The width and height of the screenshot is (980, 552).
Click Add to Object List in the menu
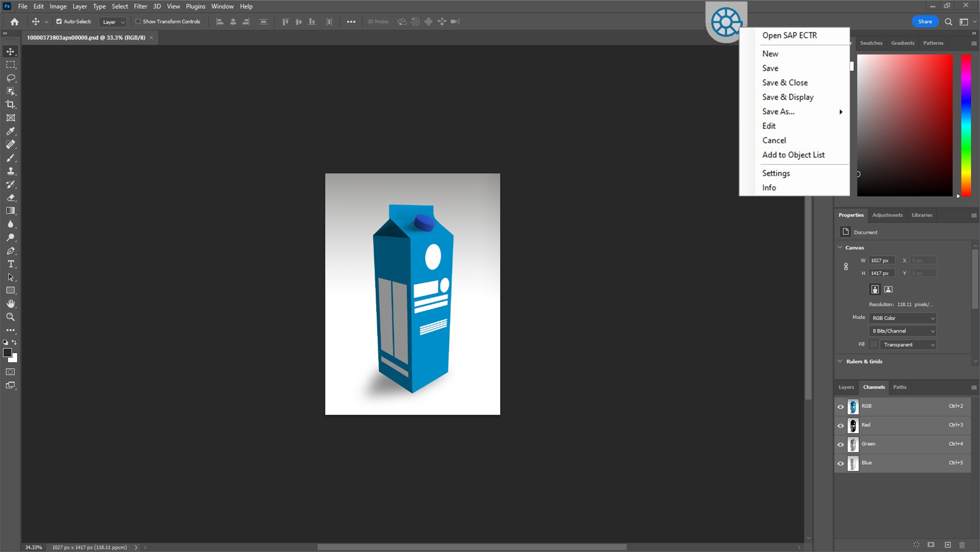[793, 155]
